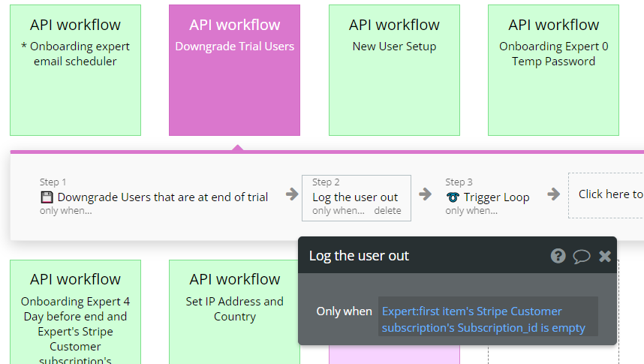Select Step 1 Downgrade Users at end of trial
This screenshot has width=644, height=364.
point(162,197)
